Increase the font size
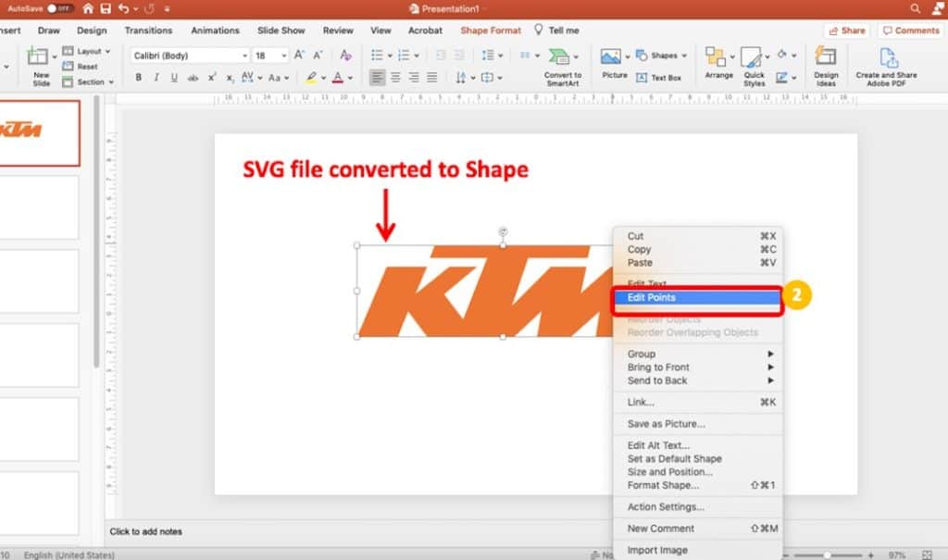The width and height of the screenshot is (948, 560). point(299,56)
